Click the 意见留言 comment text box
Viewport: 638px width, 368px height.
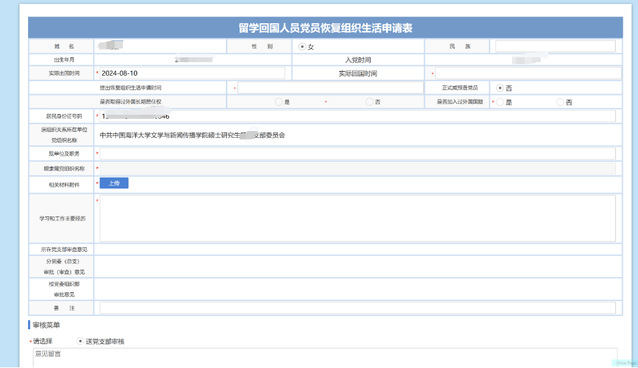pyautogui.click(x=325, y=358)
